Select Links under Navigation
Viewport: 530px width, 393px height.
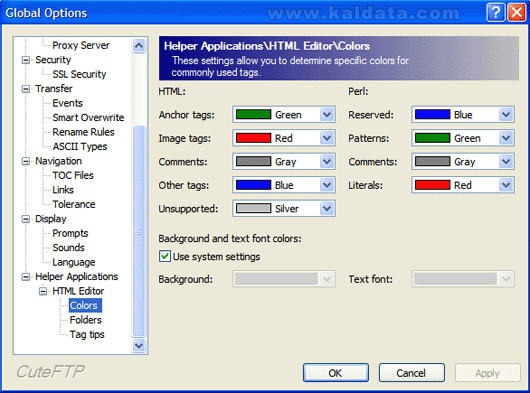coord(63,190)
